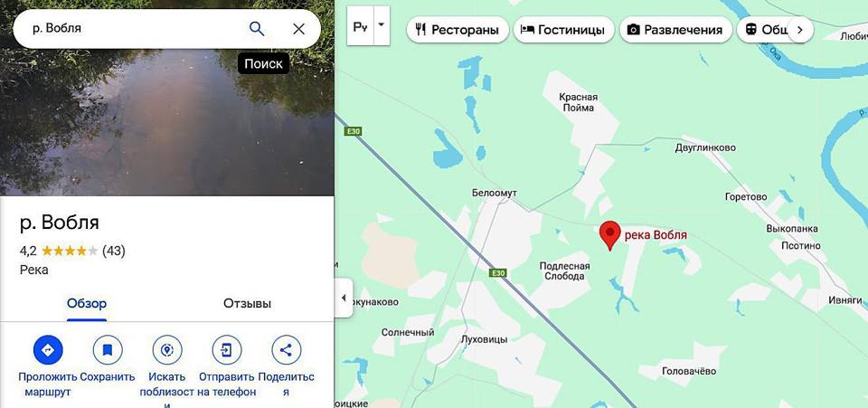Image resolution: width=868 pixels, height=408 pixels.
Task: Click the Отправить на телефон icon
Action: (x=227, y=350)
